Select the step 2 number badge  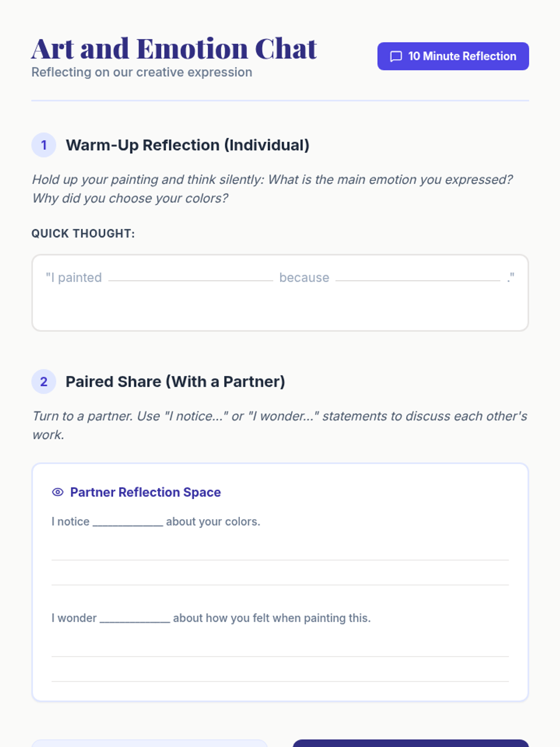point(44,381)
